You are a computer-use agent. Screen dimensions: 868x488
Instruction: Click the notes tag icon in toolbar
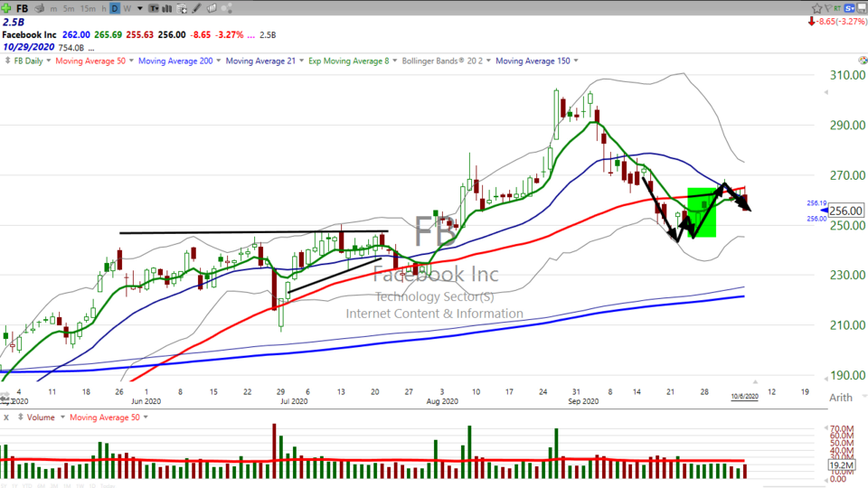click(212, 8)
